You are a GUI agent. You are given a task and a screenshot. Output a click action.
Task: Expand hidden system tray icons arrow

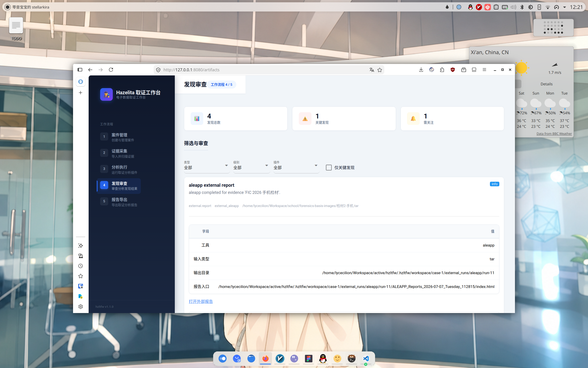(565, 7)
